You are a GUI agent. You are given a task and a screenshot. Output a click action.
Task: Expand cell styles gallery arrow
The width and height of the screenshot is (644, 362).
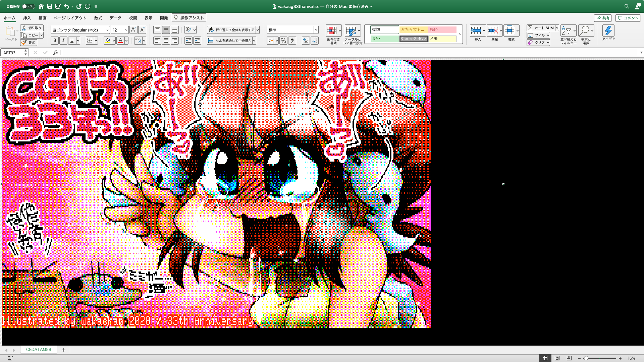[x=460, y=34]
